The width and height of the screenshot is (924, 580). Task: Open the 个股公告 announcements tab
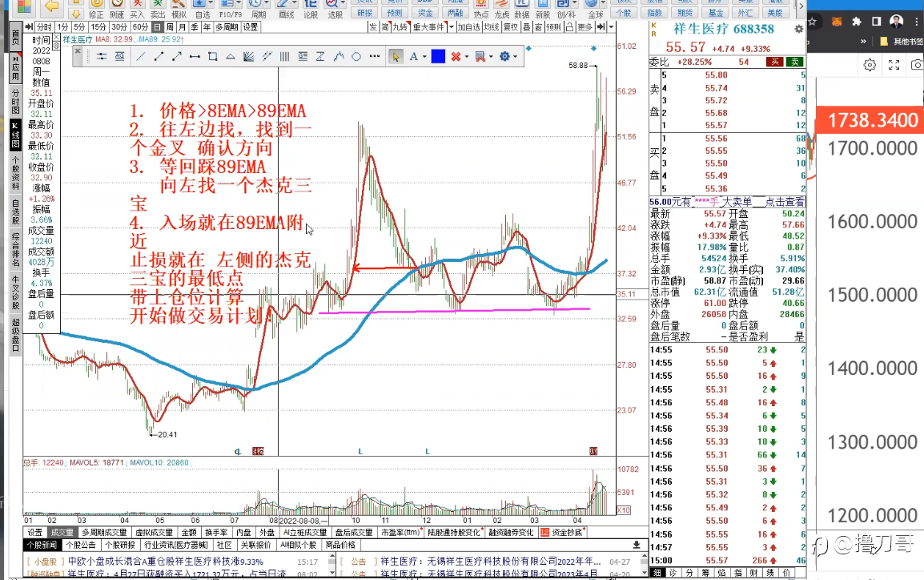(x=81, y=545)
